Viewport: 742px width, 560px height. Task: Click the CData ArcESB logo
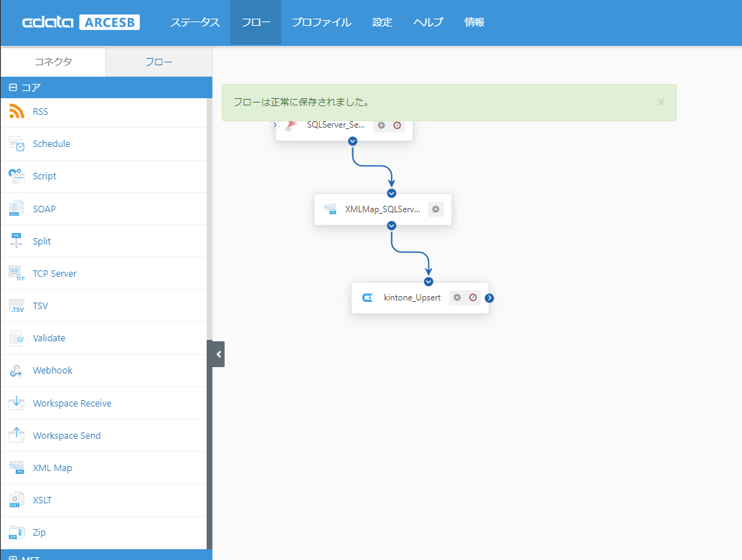[81, 22]
